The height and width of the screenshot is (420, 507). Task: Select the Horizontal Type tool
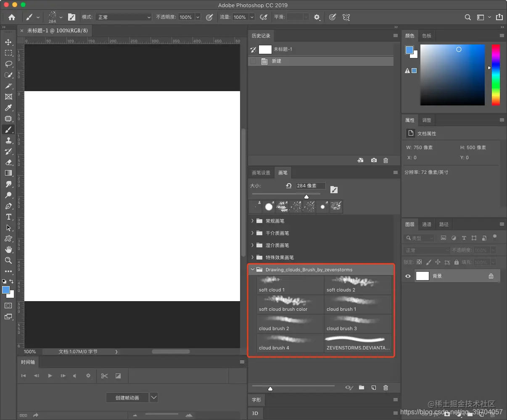tap(8, 217)
